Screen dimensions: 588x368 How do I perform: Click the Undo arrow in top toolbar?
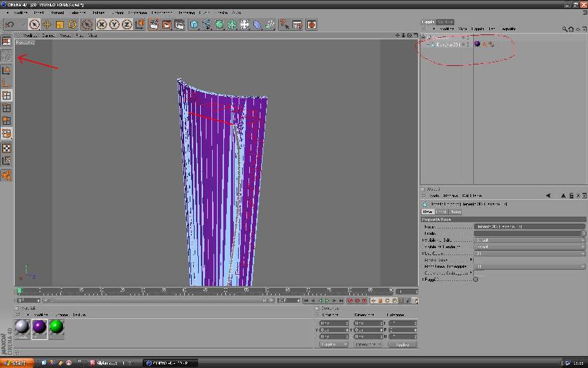[10, 25]
